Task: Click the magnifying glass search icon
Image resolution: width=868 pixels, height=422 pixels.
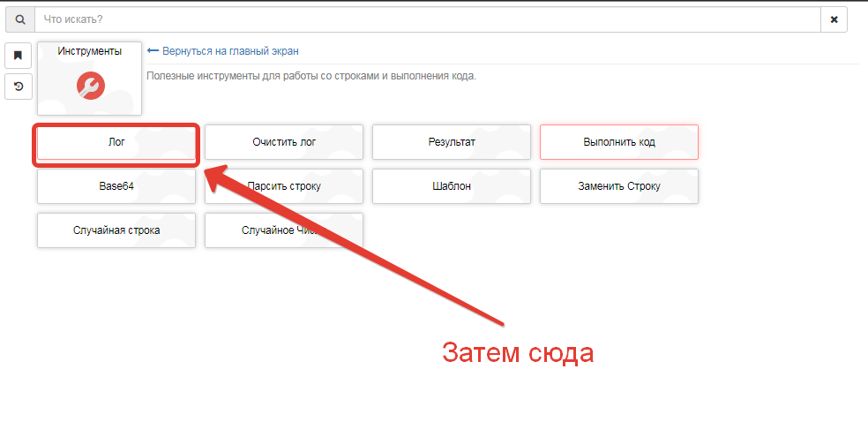Action: (x=20, y=19)
